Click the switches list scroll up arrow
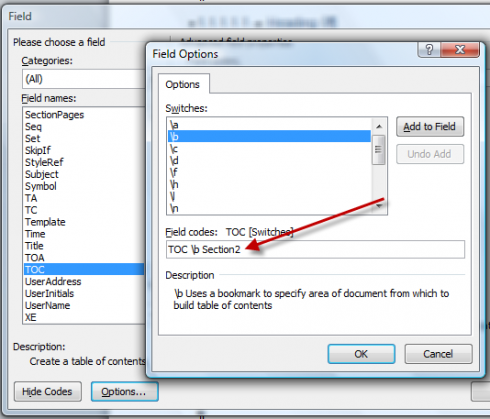490x419 pixels. [x=379, y=126]
